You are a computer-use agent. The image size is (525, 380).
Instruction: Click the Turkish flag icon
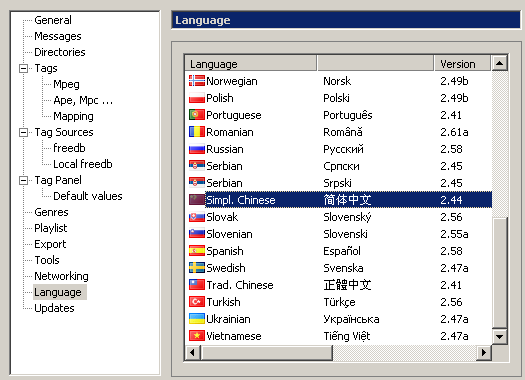197,302
